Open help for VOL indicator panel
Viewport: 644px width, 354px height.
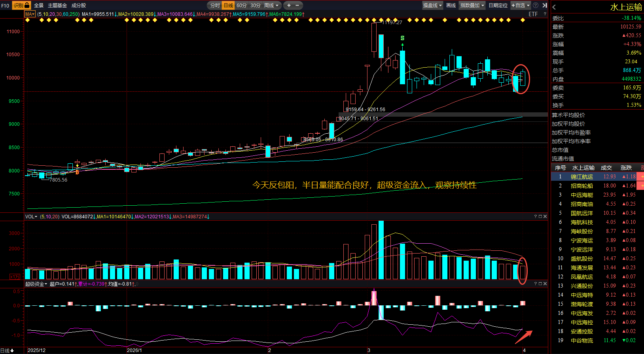click(x=536, y=216)
